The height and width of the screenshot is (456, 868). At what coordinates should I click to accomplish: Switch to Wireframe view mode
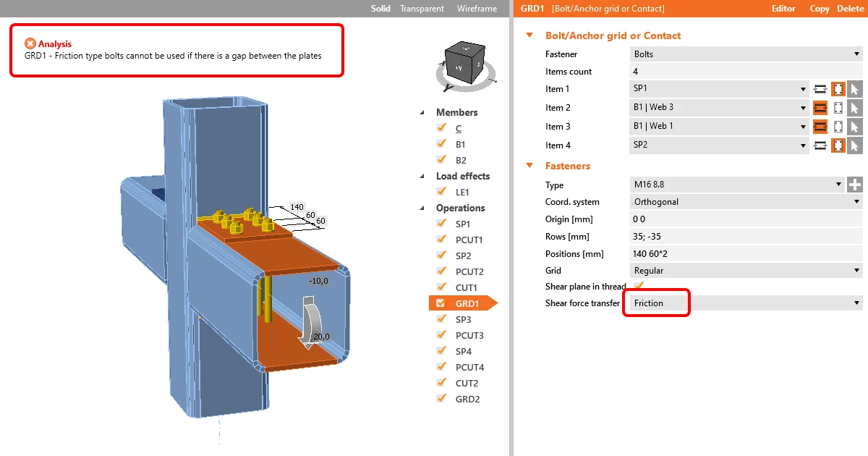click(x=477, y=9)
